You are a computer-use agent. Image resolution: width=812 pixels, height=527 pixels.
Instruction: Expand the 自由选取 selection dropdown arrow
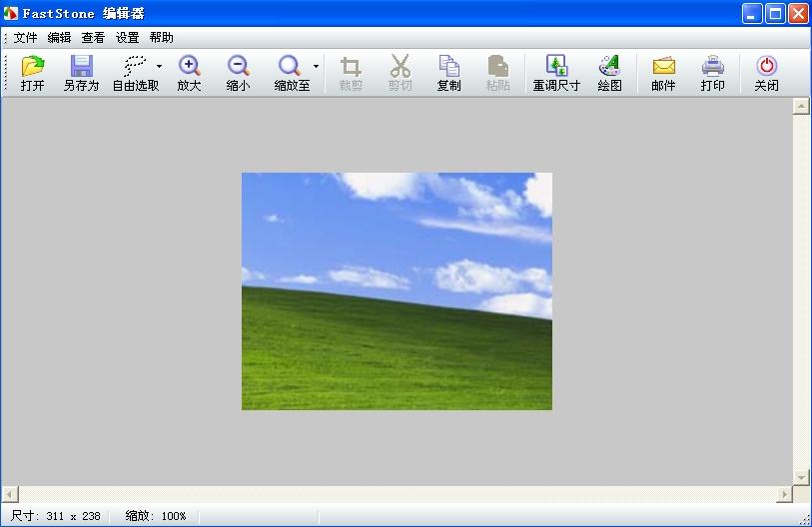(160, 67)
